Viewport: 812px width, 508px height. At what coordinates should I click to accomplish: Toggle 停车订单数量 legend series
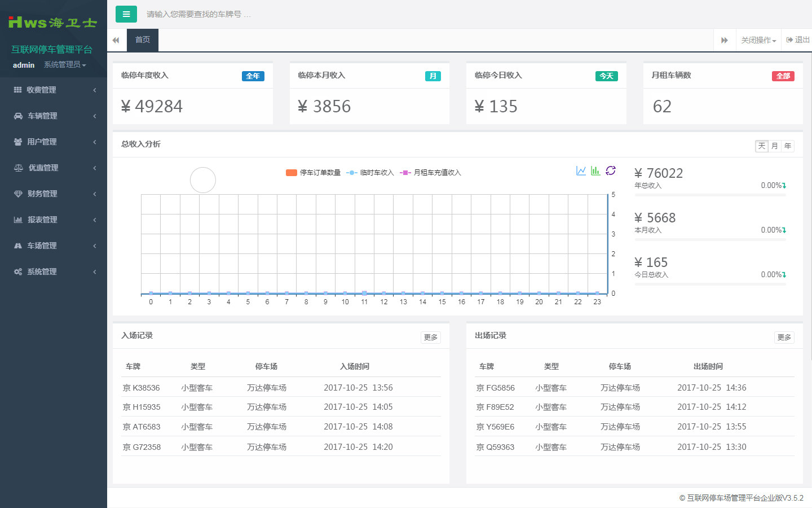pos(313,173)
